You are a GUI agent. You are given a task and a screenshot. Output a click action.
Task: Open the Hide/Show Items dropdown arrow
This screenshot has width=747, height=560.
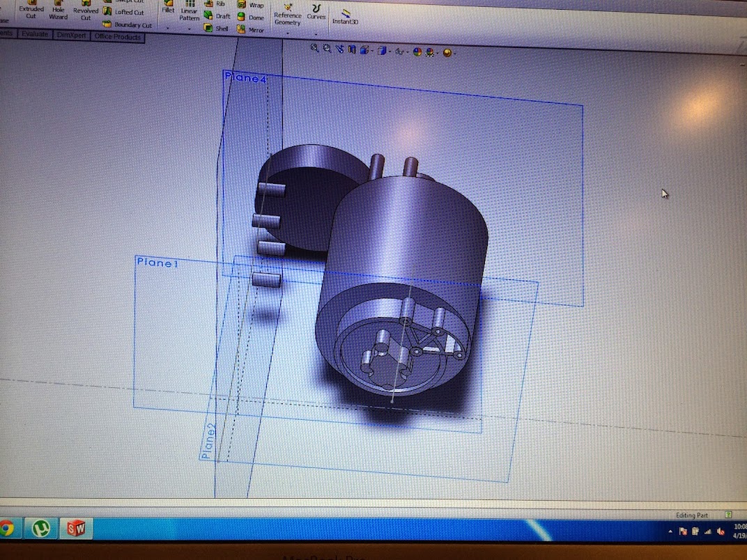pyautogui.click(x=408, y=52)
